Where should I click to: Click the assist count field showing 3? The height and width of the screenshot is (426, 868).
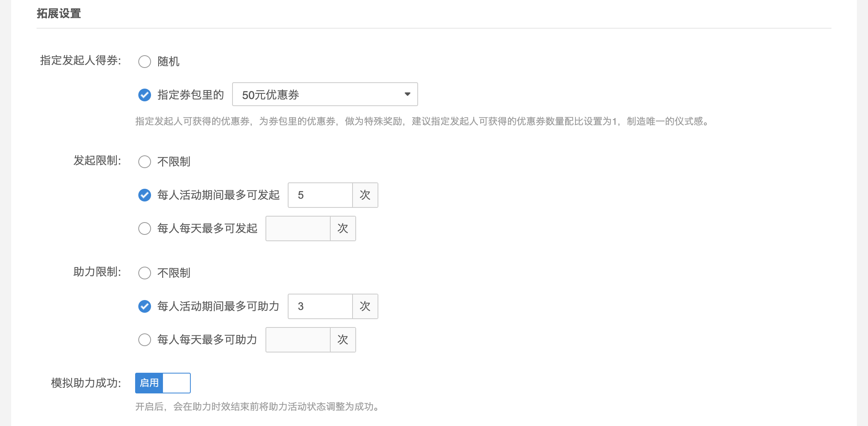(x=320, y=306)
